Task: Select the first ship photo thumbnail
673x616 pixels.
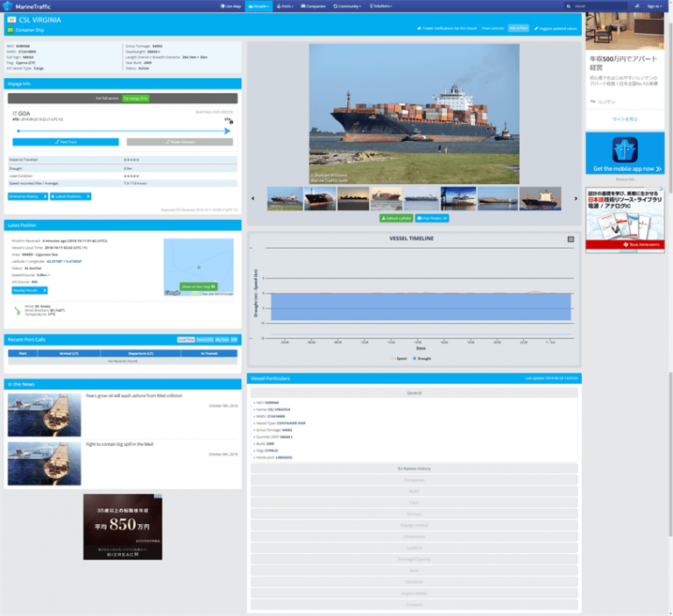Action: (285, 198)
